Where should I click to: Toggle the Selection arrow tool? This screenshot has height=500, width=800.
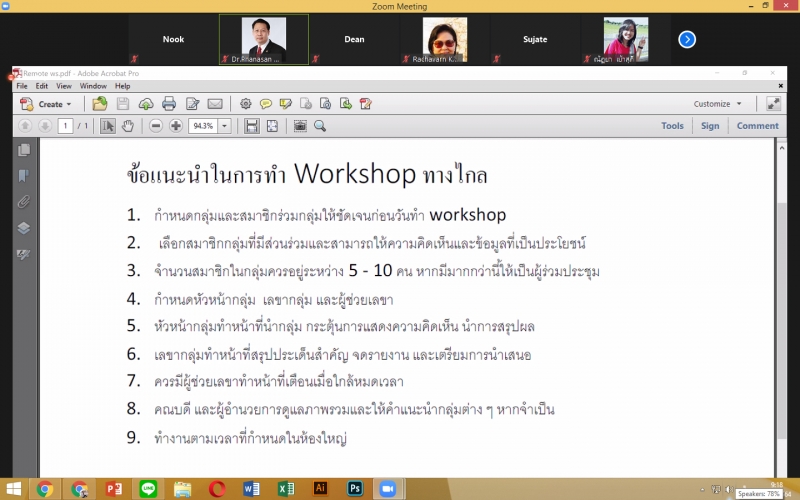coord(108,126)
